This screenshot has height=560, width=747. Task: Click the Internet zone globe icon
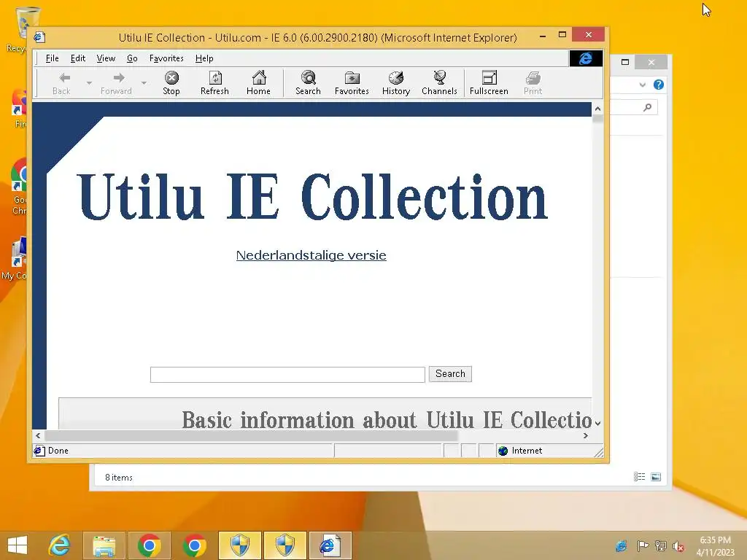(503, 451)
